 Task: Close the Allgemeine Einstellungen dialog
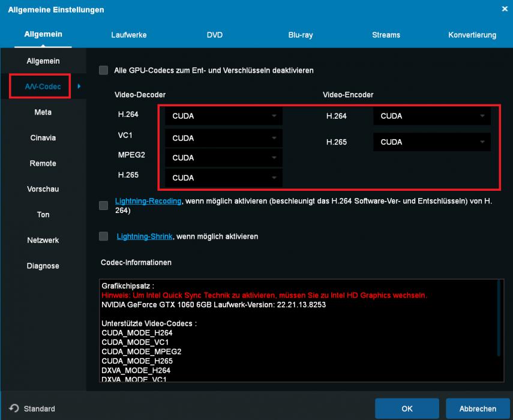pyautogui.click(x=504, y=10)
